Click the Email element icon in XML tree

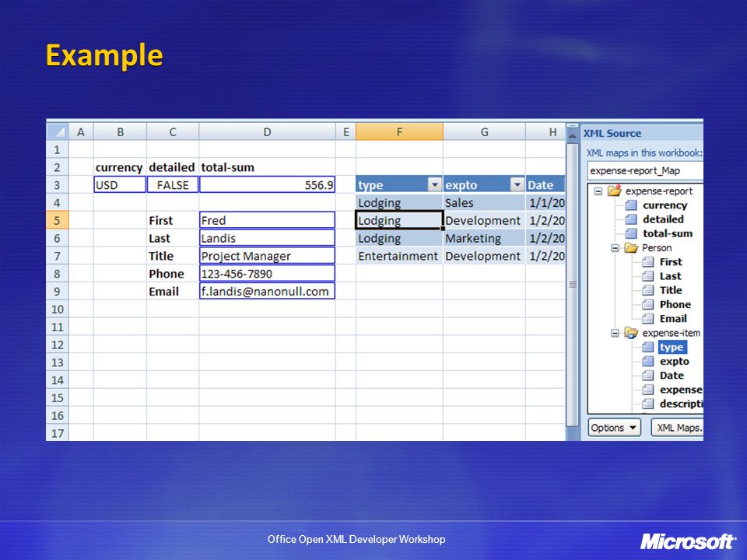648,319
